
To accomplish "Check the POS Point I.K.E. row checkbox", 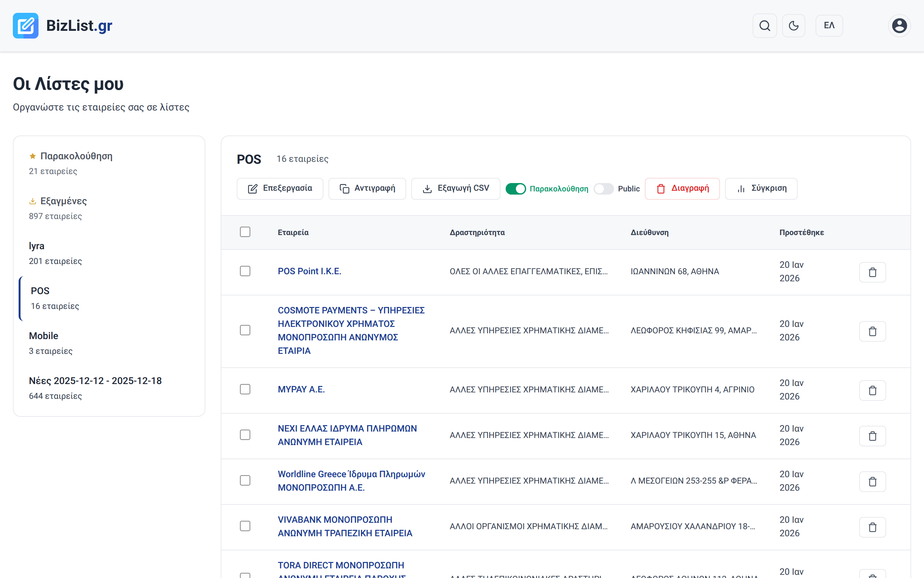I will (245, 271).
